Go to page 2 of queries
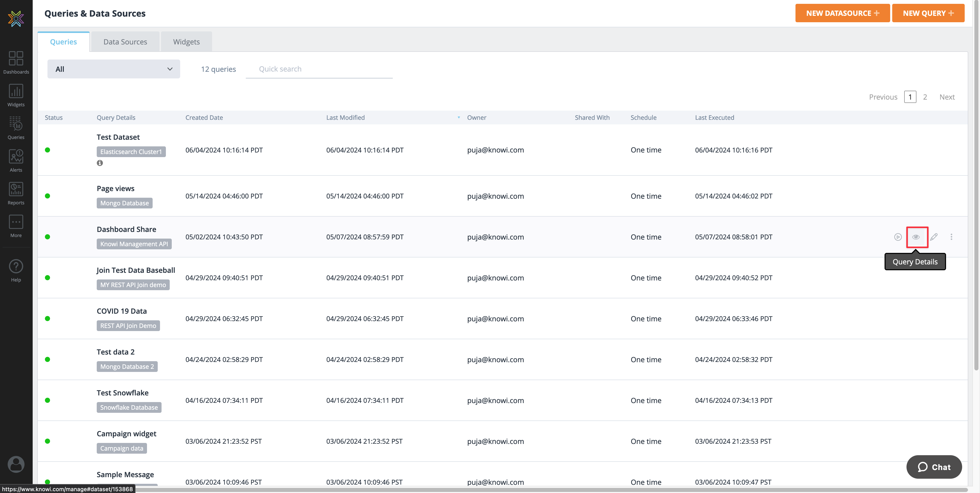Viewport: 980px width, 493px height. click(x=925, y=97)
